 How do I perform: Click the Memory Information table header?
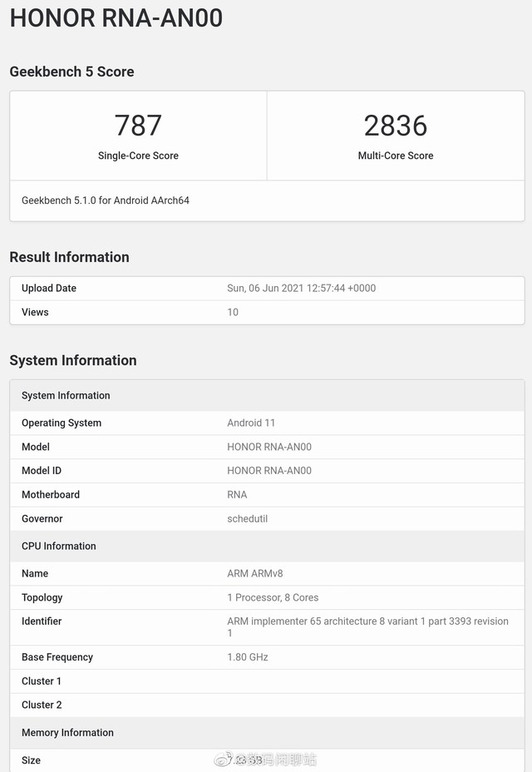(67, 733)
